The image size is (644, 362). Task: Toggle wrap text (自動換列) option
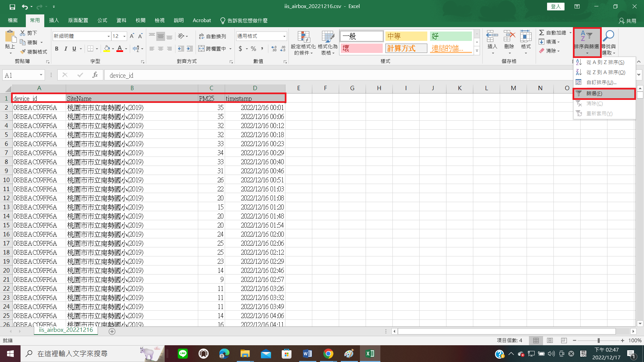(x=213, y=36)
